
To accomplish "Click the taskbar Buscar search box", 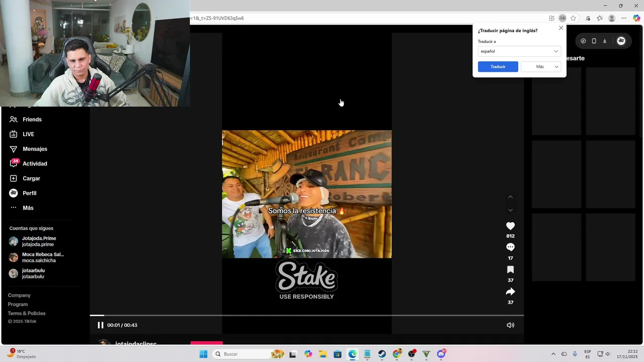I will pyautogui.click(x=250, y=354).
